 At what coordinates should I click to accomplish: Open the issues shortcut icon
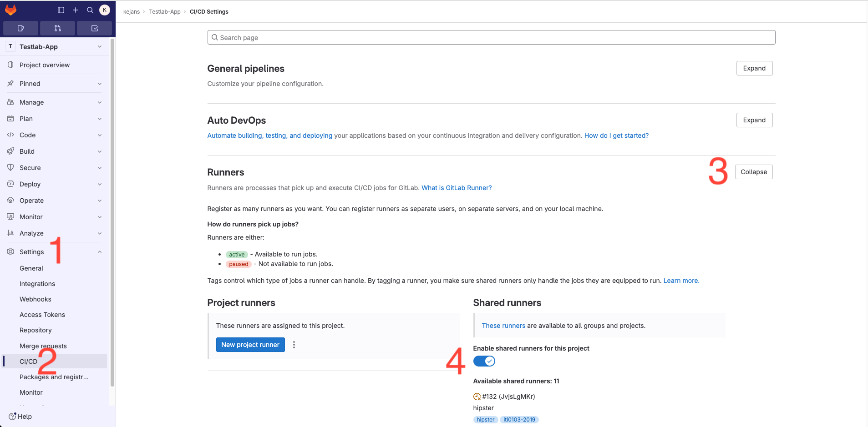point(20,28)
